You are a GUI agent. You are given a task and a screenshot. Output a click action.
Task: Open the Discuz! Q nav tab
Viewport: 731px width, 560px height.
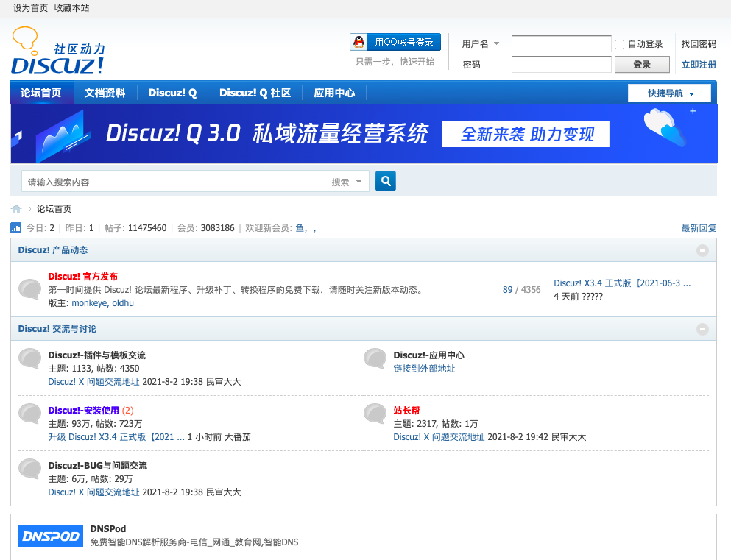(x=172, y=93)
